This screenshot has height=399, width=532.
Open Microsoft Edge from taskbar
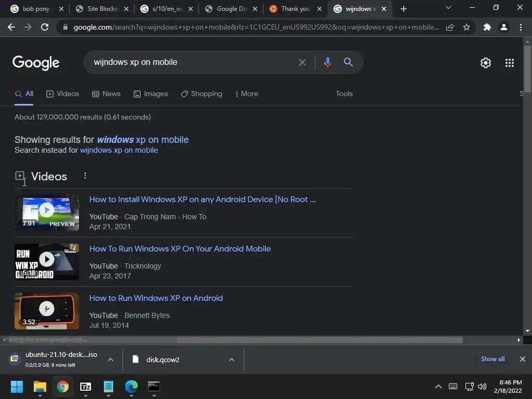[131, 387]
